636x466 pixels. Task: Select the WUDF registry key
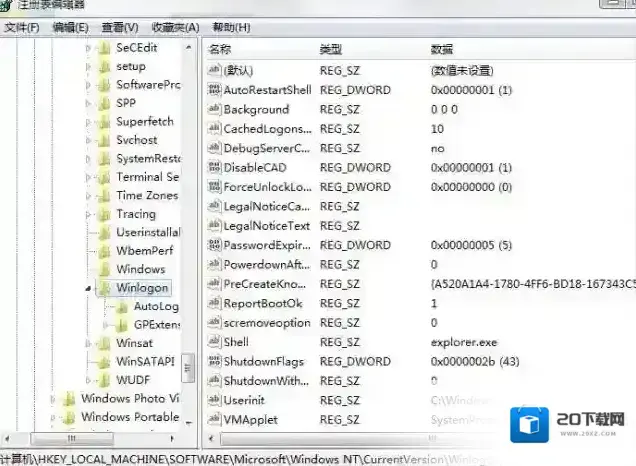click(x=133, y=380)
